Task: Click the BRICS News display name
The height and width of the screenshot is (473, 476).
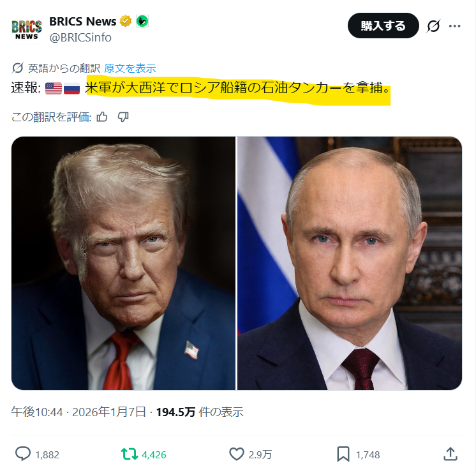Action: (x=82, y=21)
